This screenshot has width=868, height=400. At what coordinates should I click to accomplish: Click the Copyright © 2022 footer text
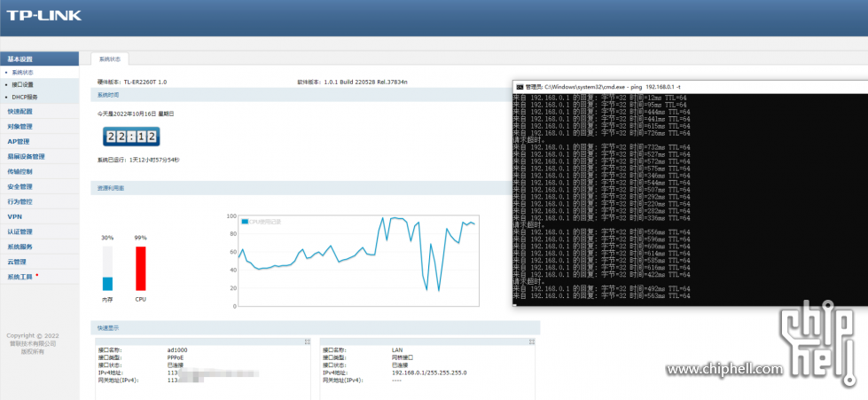(33, 336)
